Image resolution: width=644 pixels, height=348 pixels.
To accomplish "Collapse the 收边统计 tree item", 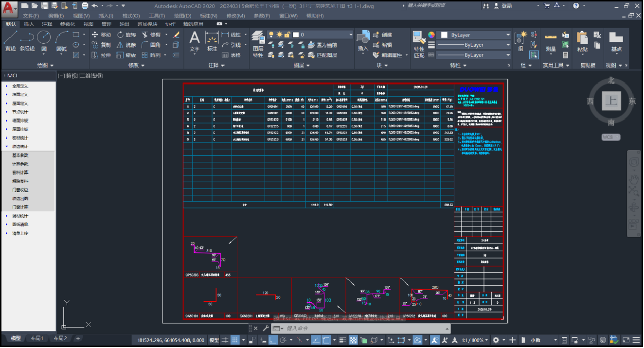I will [x=7, y=146].
